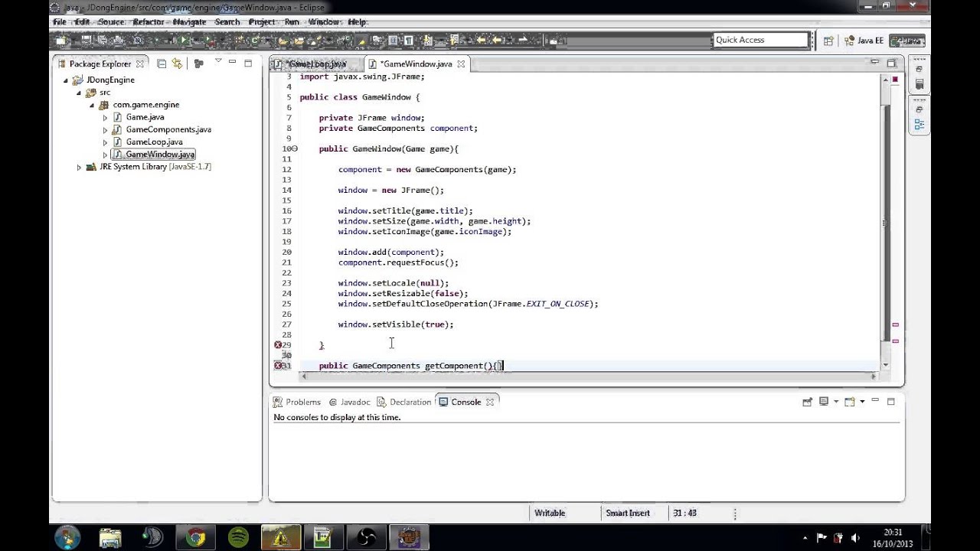Select GameWindow.java in Package Explorer
980x551 pixels.
point(160,155)
